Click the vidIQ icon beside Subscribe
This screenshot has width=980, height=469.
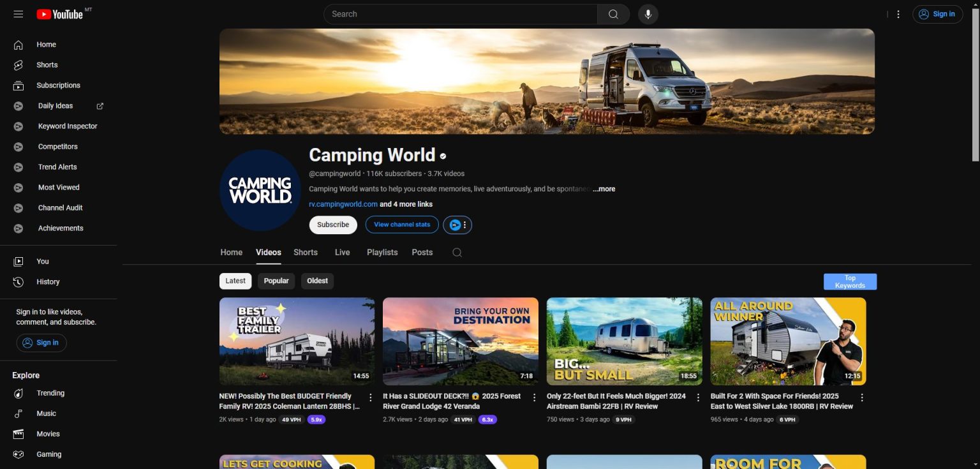[454, 225]
